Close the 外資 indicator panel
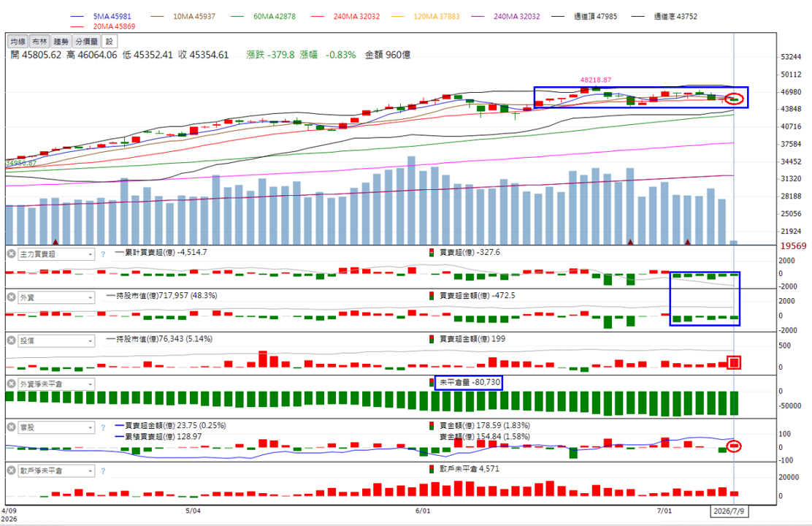This screenshot has height=526, width=812. (12, 297)
